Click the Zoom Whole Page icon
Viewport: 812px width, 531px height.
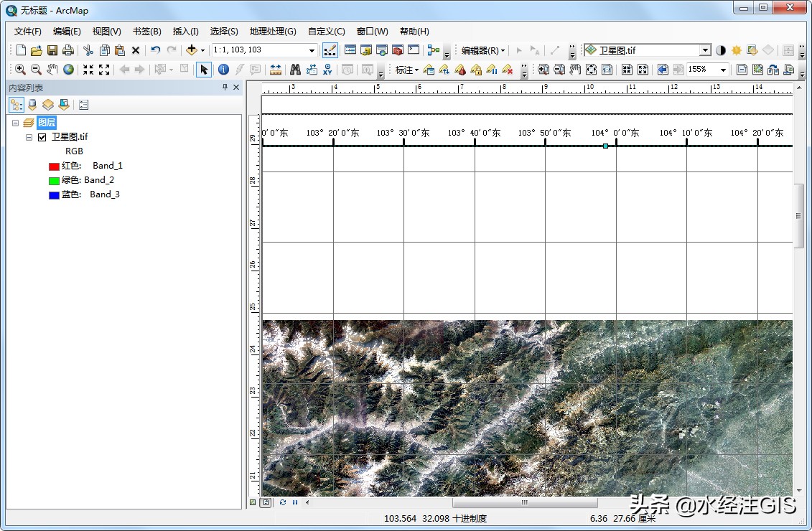[591, 70]
